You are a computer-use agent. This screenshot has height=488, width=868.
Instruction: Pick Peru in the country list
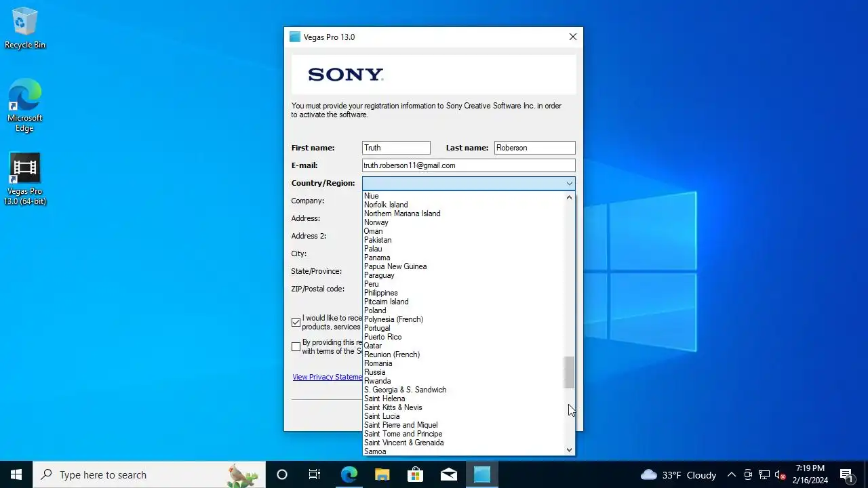click(463, 284)
